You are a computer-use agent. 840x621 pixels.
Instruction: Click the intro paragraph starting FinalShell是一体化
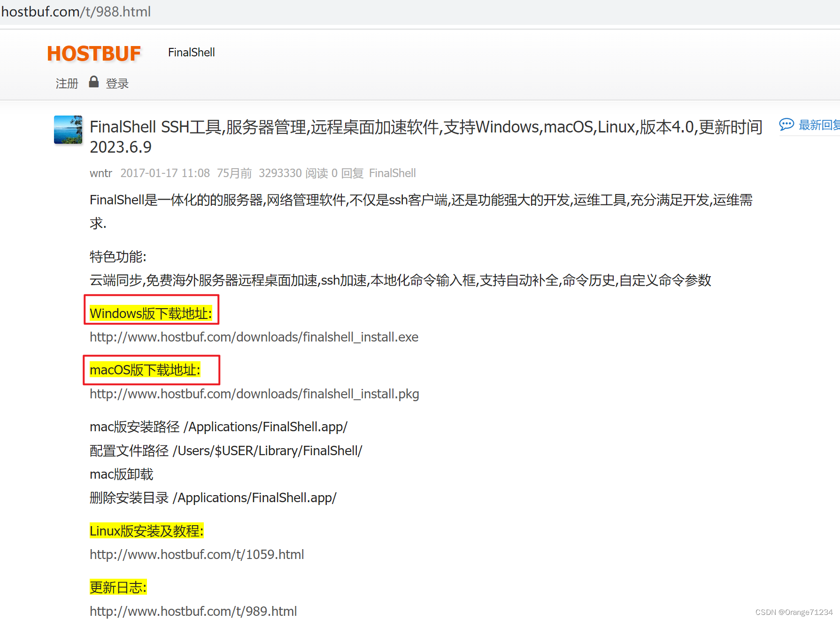click(421, 211)
